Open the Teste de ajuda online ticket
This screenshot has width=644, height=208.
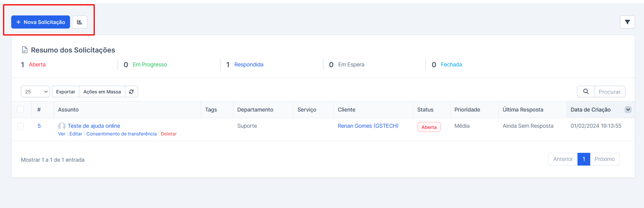pyautogui.click(x=94, y=126)
